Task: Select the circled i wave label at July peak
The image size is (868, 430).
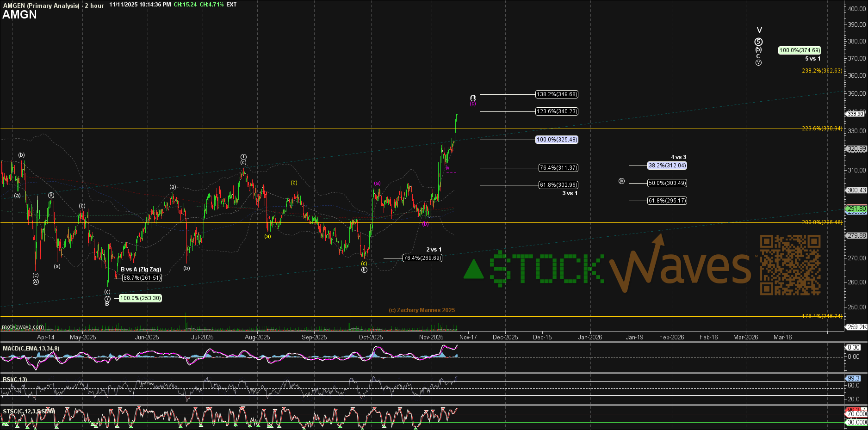Action: point(243,157)
